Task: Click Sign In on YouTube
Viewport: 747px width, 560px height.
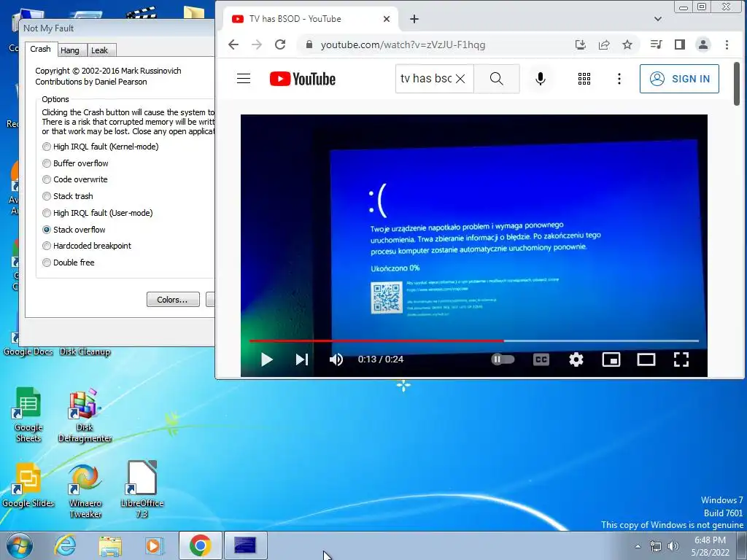Action: point(679,79)
